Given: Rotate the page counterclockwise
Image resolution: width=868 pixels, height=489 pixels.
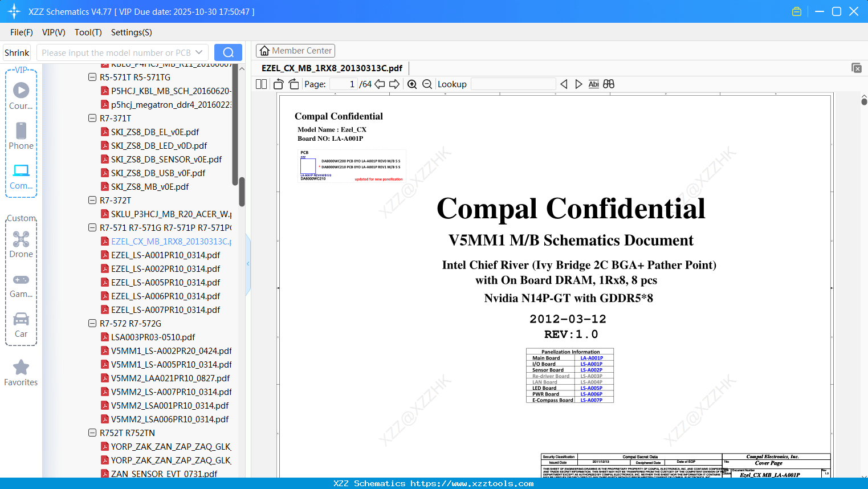Looking at the screenshot, I should coord(279,84).
